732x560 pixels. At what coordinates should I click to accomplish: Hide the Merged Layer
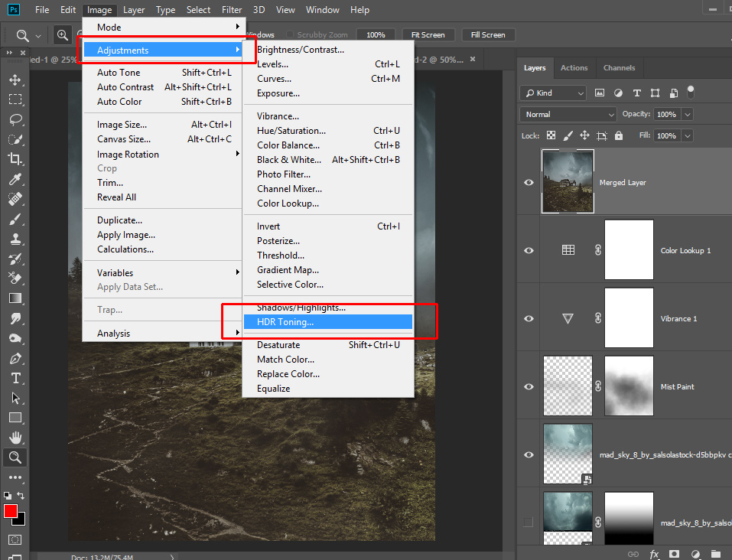point(529,182)
